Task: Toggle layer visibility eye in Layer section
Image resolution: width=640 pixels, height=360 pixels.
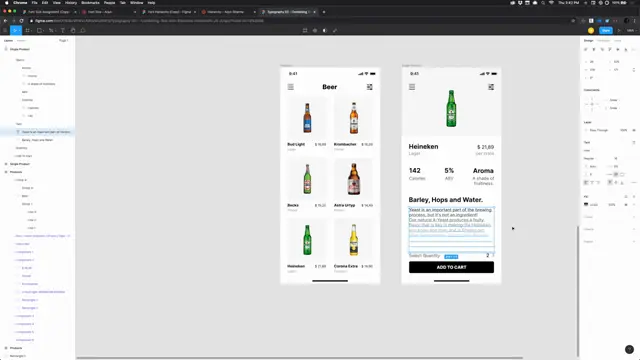Action: tap(634, 130)
